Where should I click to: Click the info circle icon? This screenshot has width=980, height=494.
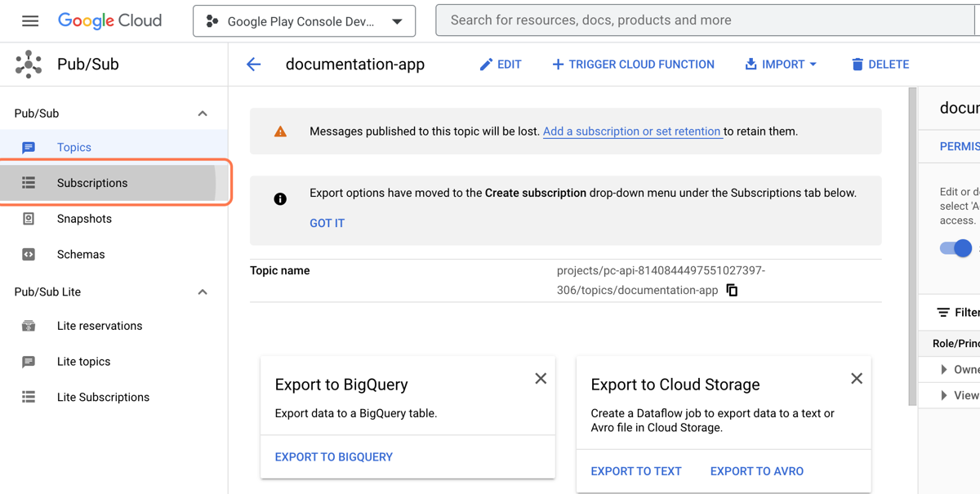coord(280,198)
